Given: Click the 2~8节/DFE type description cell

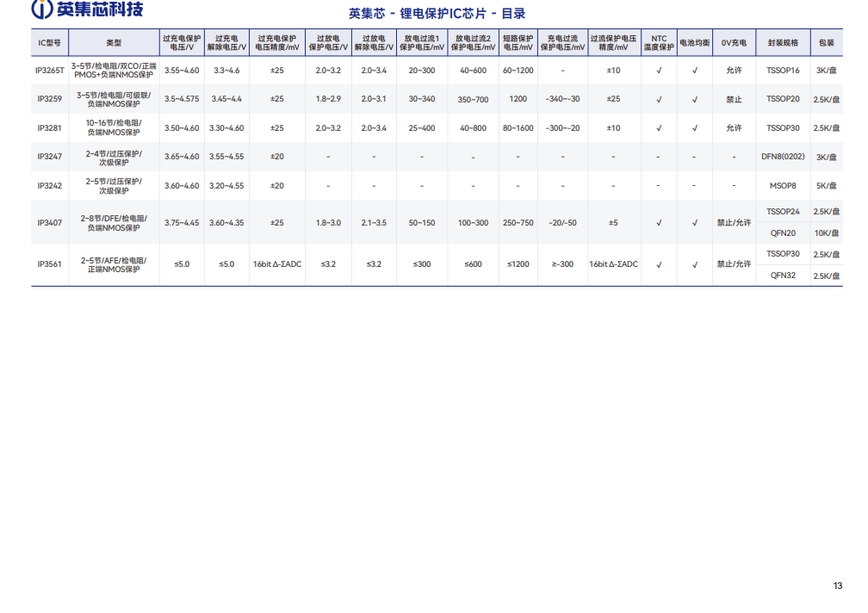Looking at the screenshot, I should pos(114,222).
